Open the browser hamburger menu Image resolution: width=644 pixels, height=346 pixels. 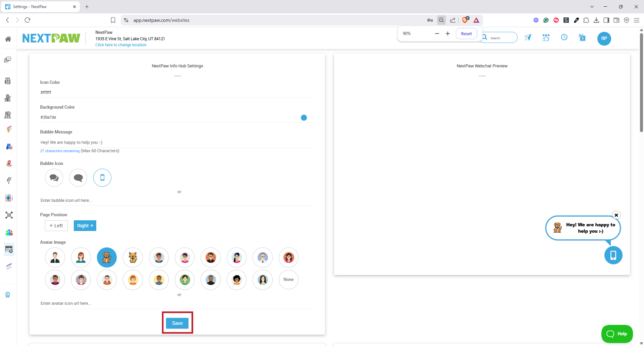636,20
